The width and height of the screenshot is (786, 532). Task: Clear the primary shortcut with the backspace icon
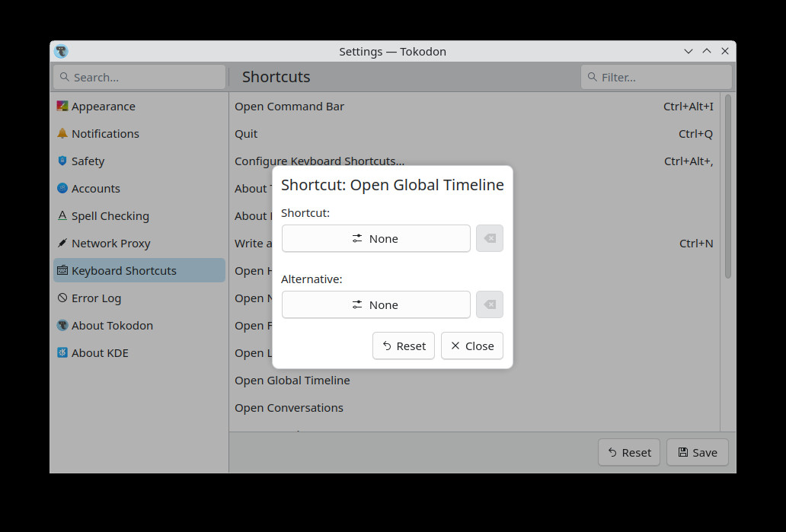490,238
